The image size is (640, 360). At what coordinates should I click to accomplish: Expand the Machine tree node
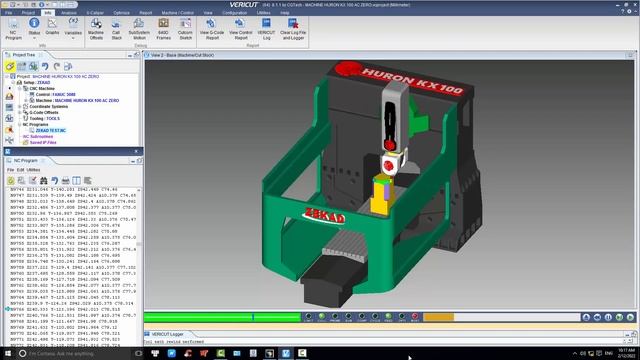pos(26,100)
